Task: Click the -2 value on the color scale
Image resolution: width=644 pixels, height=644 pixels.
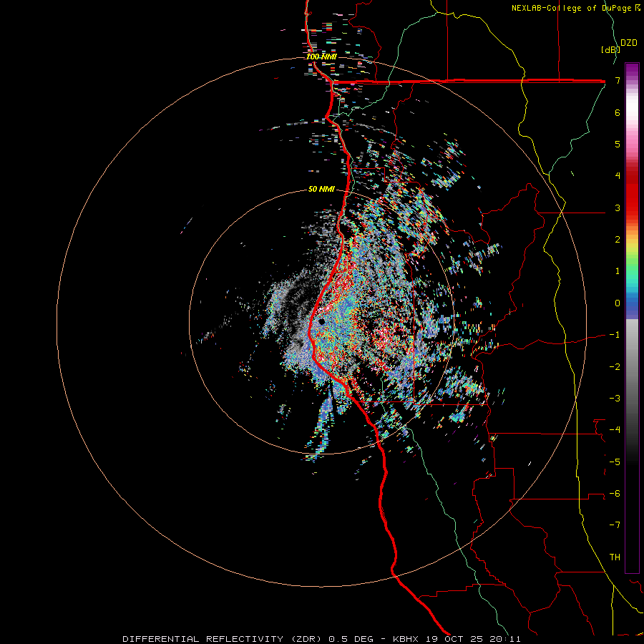Action: click(615, 366)
